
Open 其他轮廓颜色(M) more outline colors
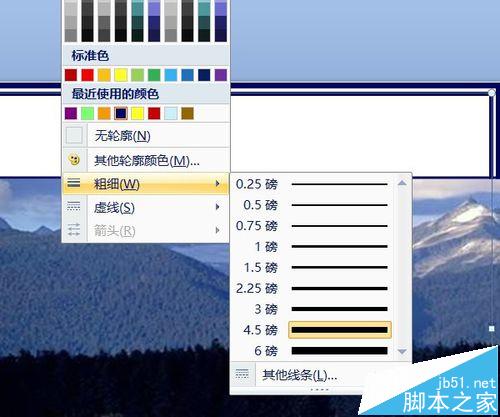pos(146,161)
